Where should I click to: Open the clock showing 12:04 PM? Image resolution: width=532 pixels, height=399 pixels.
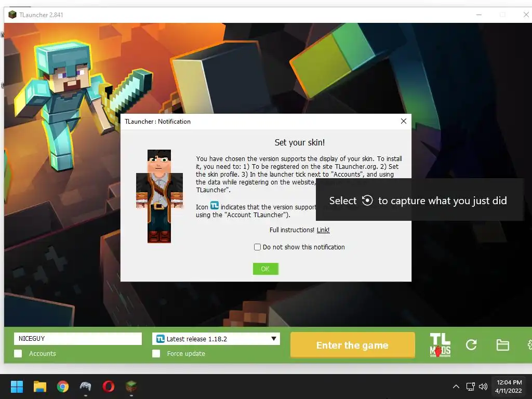click(x=509, y=387)
